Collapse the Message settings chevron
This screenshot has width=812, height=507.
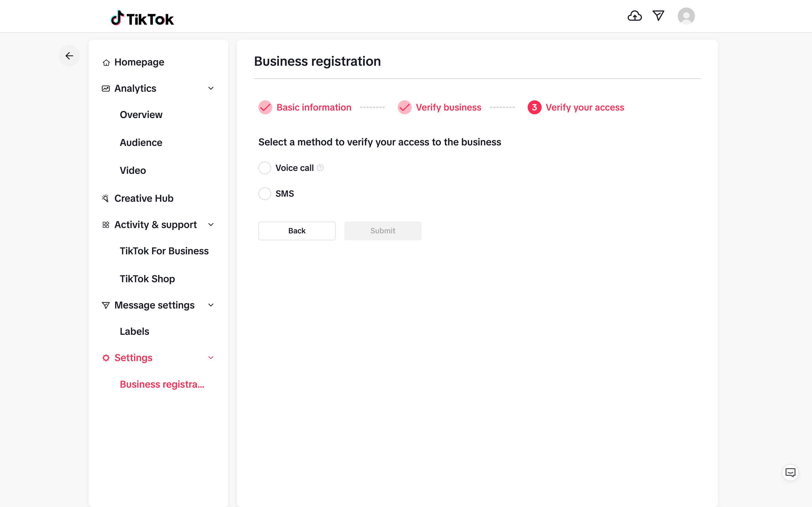[211, 305]
